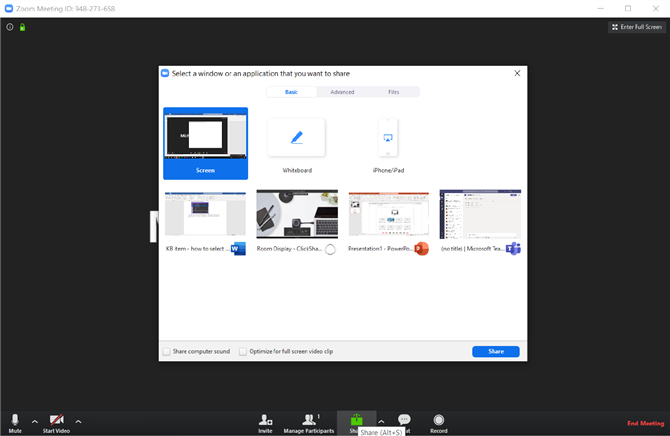Expand audio options arrow next to Mute
The image size is (670, 436).
[x=35, y=421]
